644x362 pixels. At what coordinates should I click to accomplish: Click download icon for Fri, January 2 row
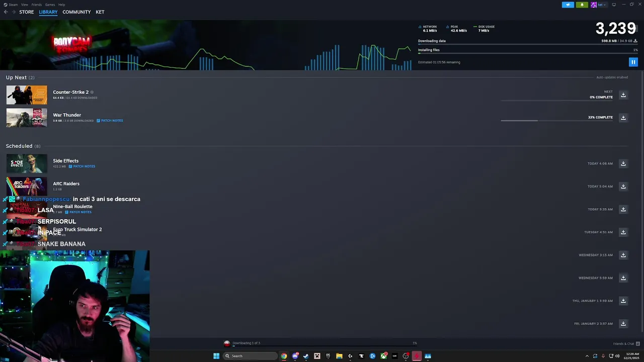click(623, 324)
